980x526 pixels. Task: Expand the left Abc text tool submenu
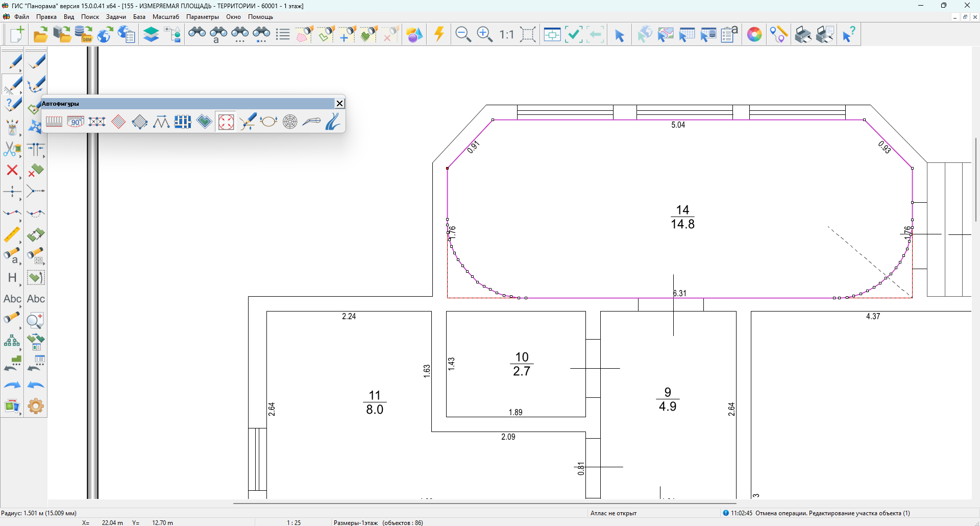[x=20, y=306]
